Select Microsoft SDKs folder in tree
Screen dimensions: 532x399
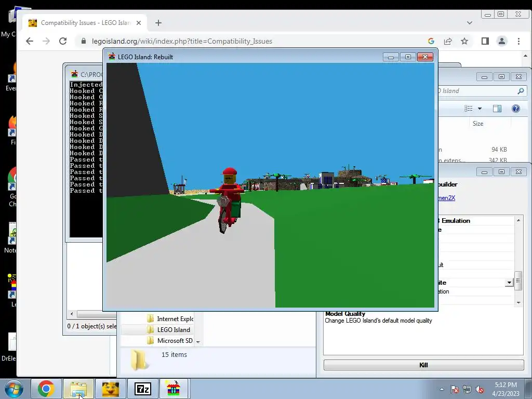coord(170,340)
